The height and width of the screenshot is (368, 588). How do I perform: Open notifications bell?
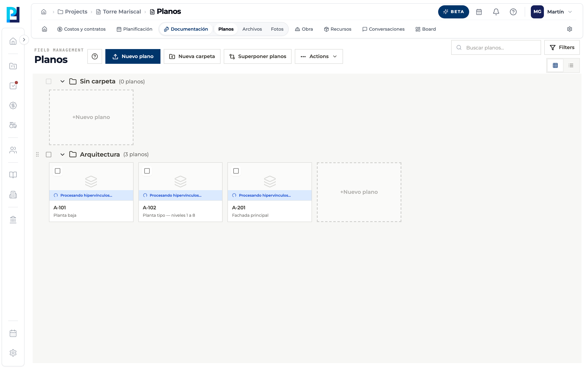(496, 12)
